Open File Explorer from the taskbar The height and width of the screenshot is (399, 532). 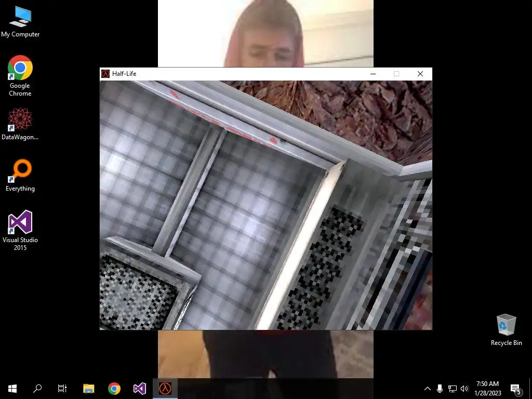(88, 389)
